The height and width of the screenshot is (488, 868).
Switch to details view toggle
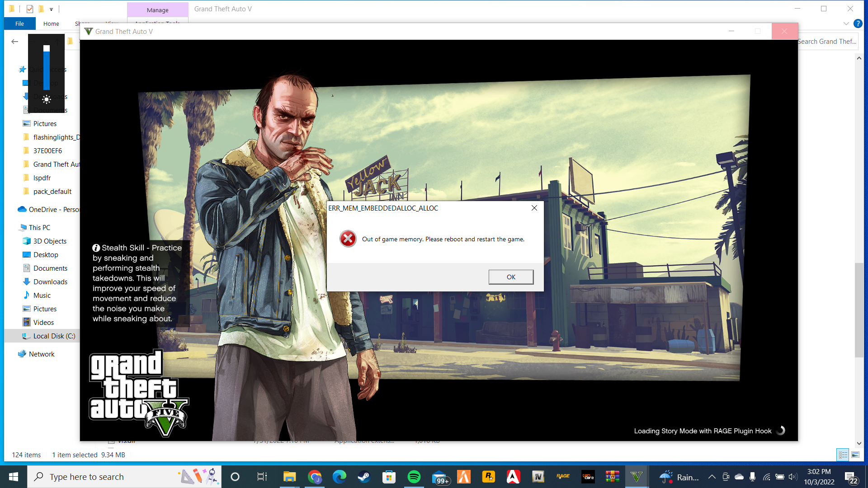843,455
